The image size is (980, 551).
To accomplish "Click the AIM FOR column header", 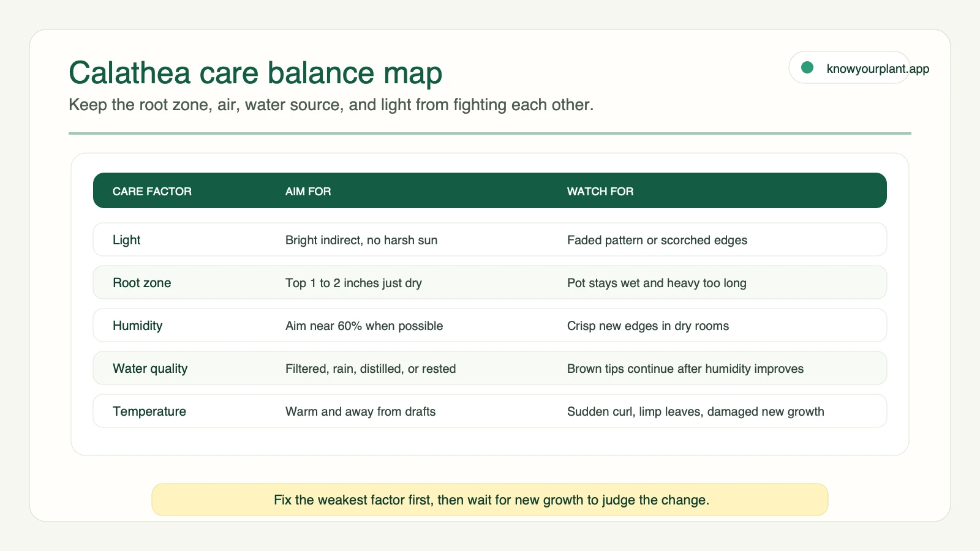I will [308, 192].
